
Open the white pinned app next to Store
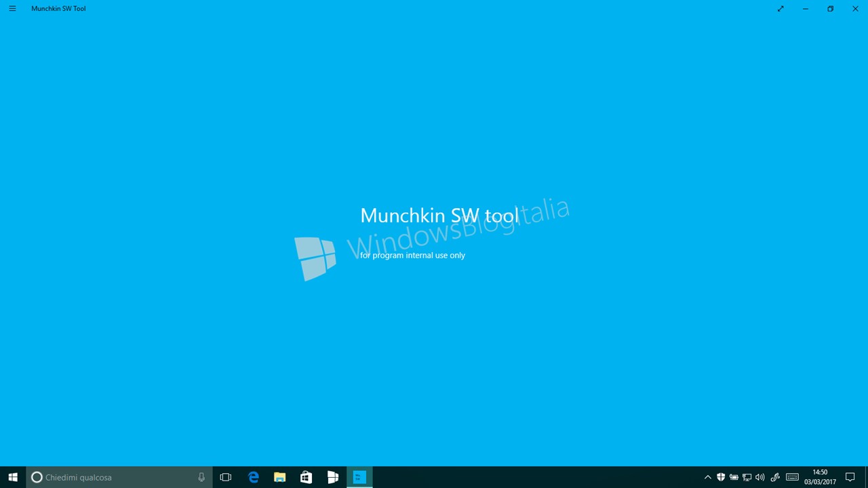click(333, 477)
